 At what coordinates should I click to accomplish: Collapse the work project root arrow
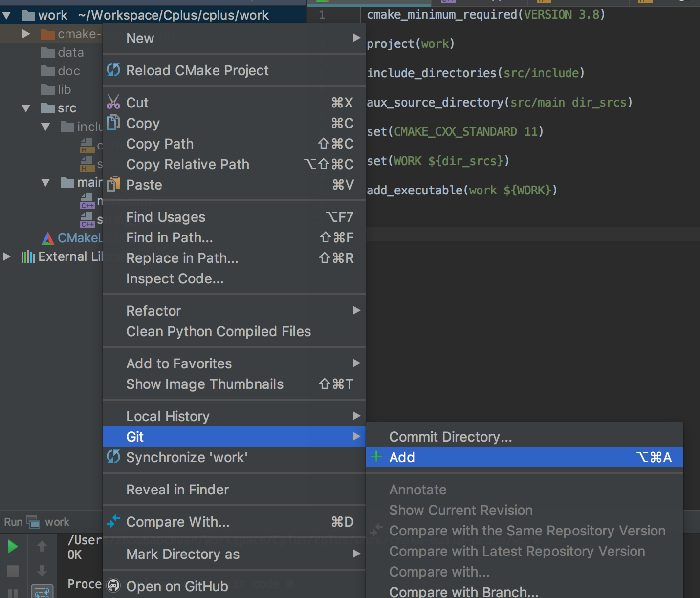click(6, 15)
